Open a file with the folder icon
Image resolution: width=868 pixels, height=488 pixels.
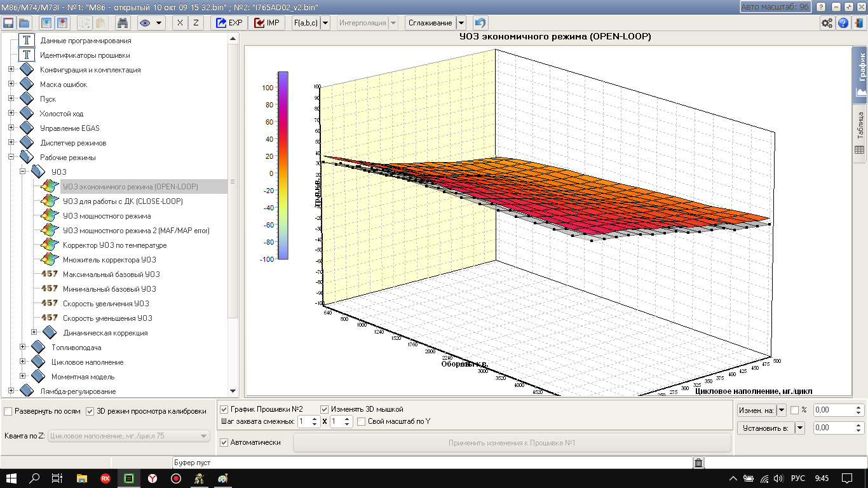[24, 23]
